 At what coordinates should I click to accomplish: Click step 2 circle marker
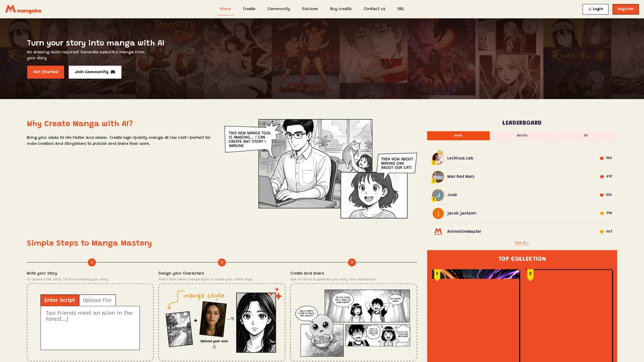tap(222, 262)
